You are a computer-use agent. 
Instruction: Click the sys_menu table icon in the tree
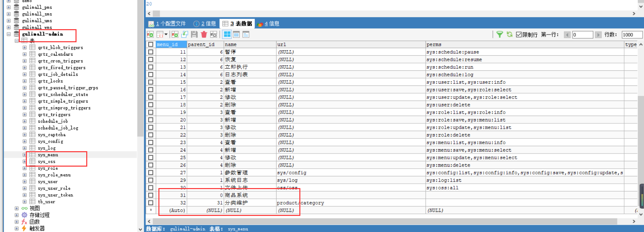pyautogui.click(x=33, y=155)
